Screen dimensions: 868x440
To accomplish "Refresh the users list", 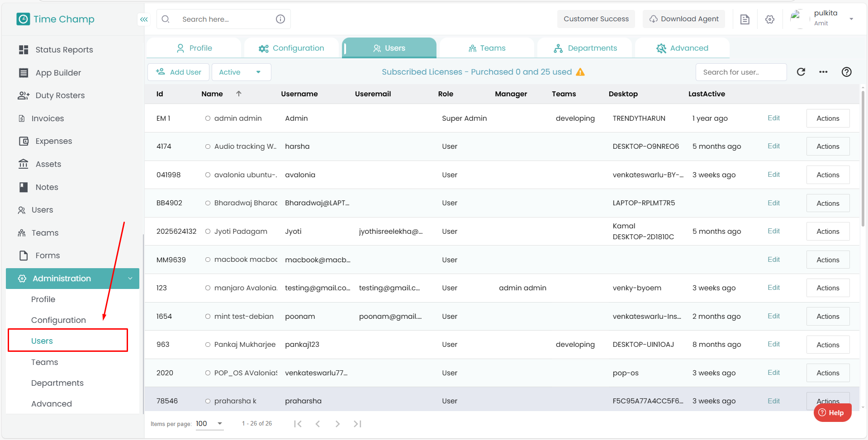I will (x=801, y=72).
